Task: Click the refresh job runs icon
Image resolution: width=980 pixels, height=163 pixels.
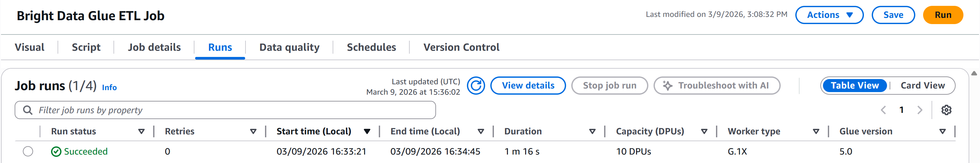Action: click(476, 86)
